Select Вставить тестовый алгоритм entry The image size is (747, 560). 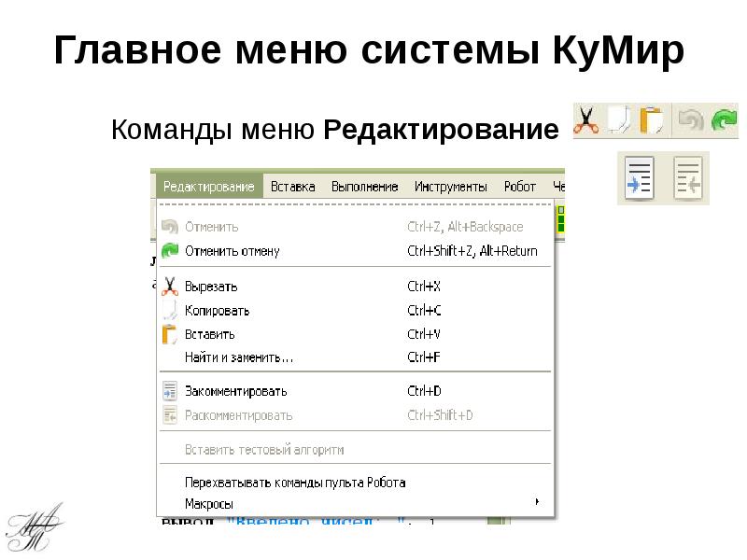pos(356,449)
